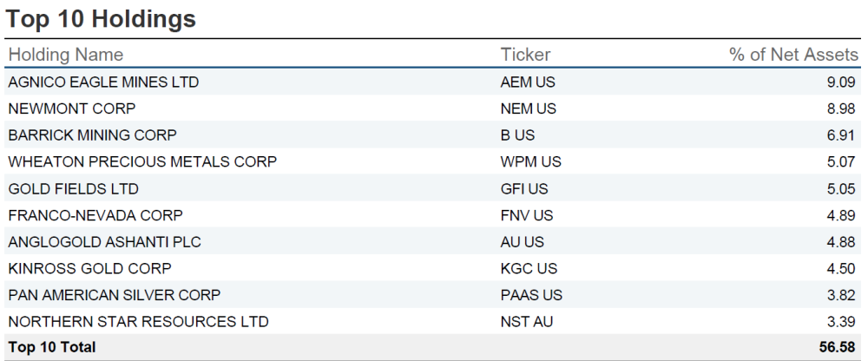This screenshot has width=868, height=361.
Task: Select Northern Star Resources Ltd
Action: pyautogui.click(x=138, y=322)
